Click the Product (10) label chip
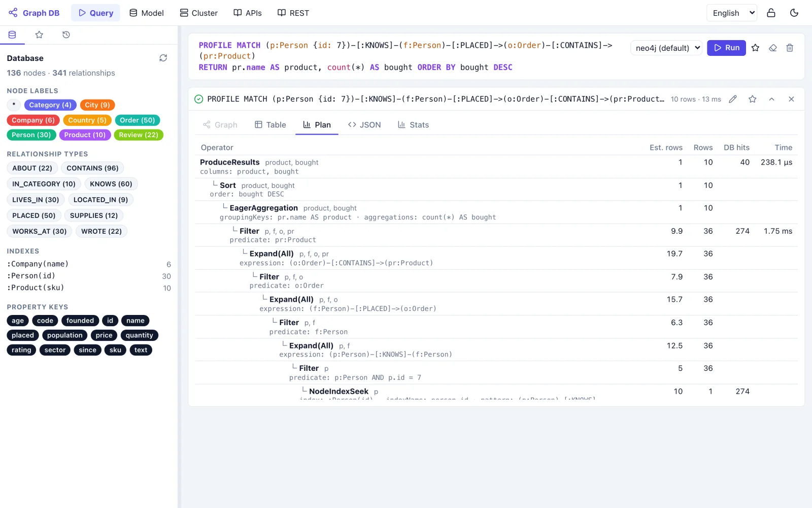The height and width of the screenshot is (508, 812). (85, 135)
